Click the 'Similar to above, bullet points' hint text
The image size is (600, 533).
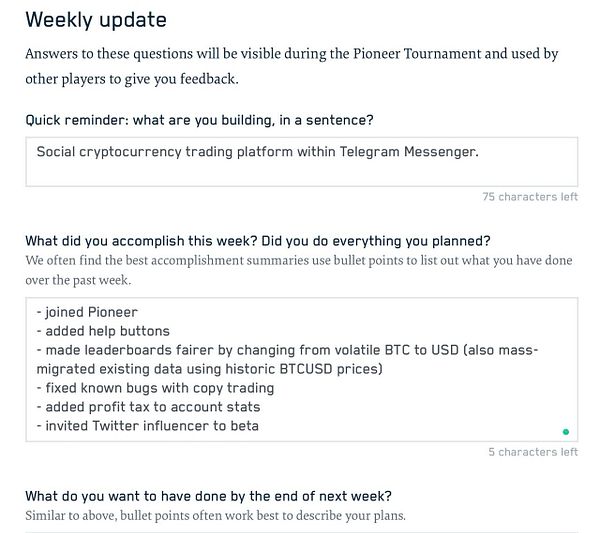215,516
